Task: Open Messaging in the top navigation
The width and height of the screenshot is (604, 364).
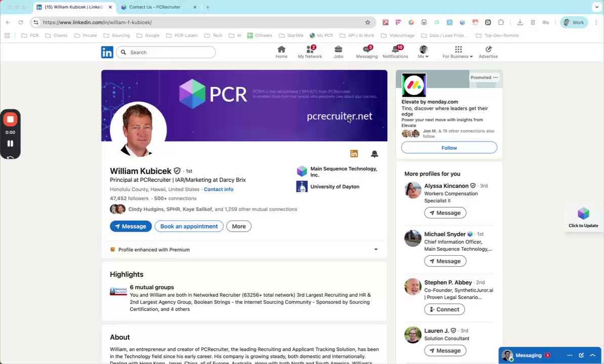Action: tap(367, 52)
